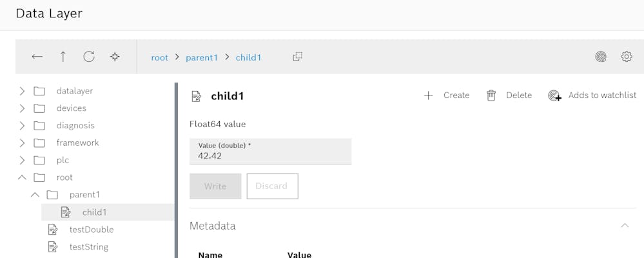Select testString node in tree
This screenshot has height=258, width=644.
(88, 247)
